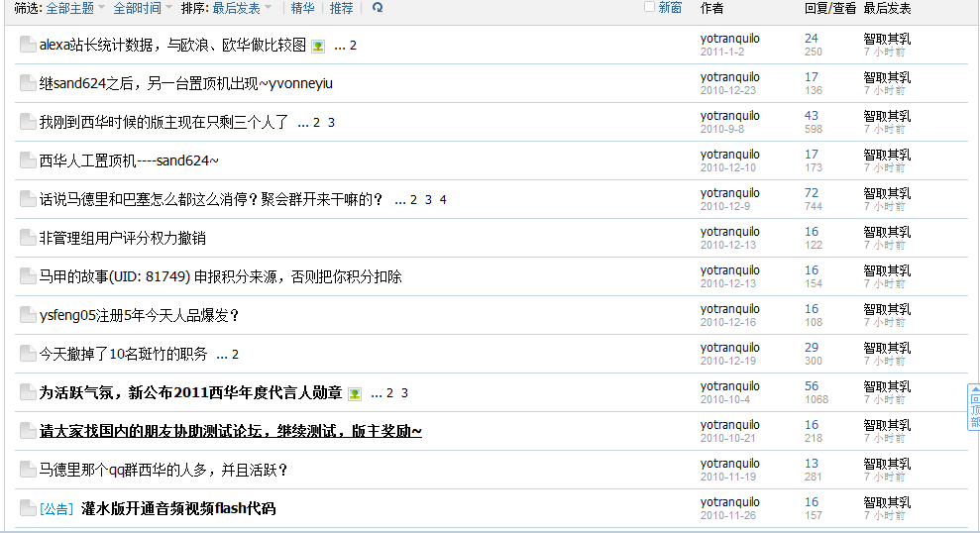The image size is (980, 533).
Task: Click image attachment icon on alexa thread
Action: (x=318, y=47)
